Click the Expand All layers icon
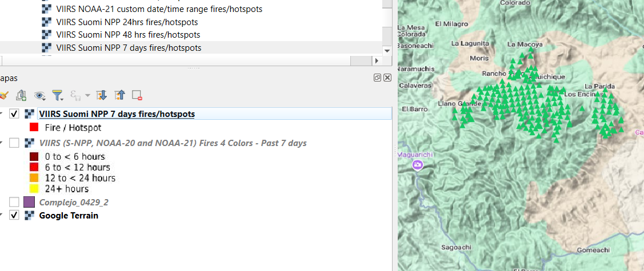Screen dimensions: 644x271 102,95
